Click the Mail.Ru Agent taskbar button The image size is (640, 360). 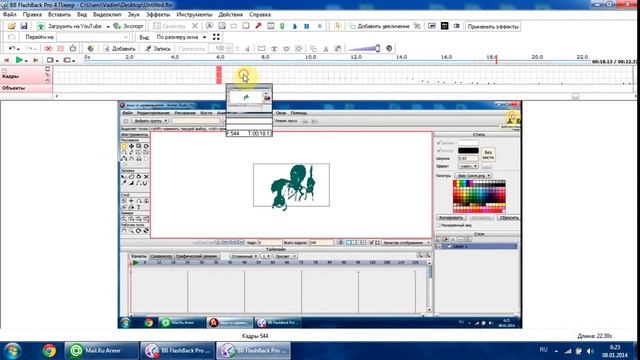tap(102, 351)
